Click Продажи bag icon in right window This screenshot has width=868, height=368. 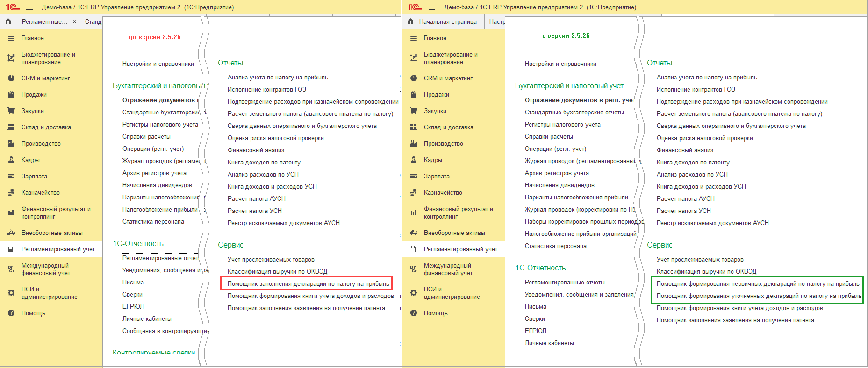[x=414, y=95]
